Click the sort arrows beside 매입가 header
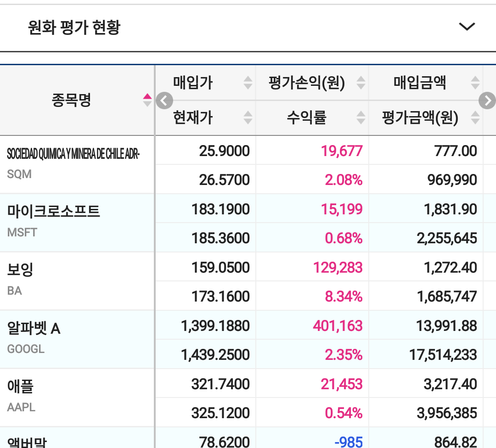 coord(248,83)
